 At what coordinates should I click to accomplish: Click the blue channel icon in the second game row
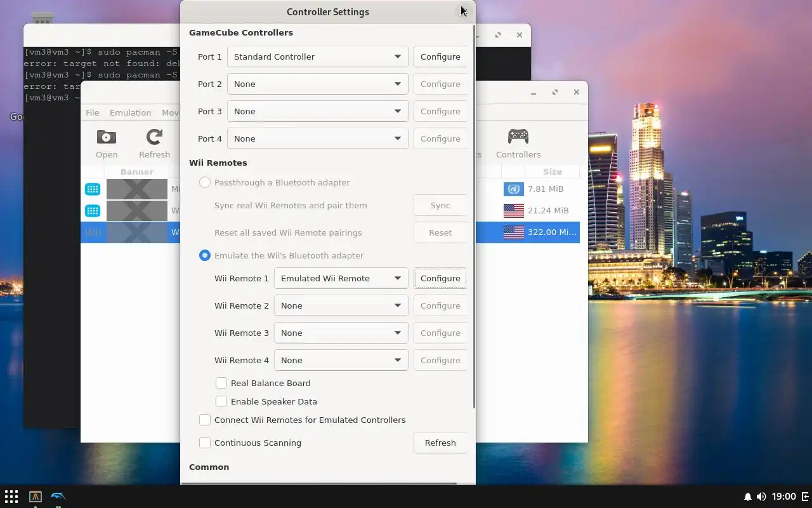93,210
